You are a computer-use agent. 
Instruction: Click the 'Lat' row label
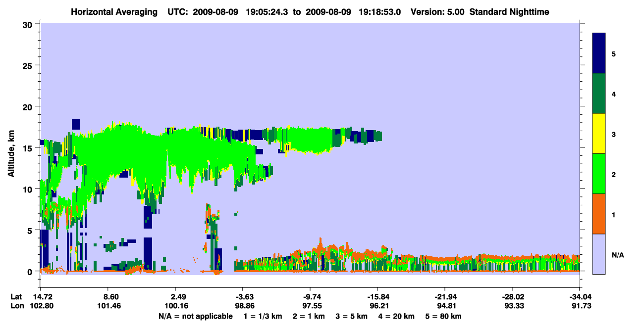(15, 296)
